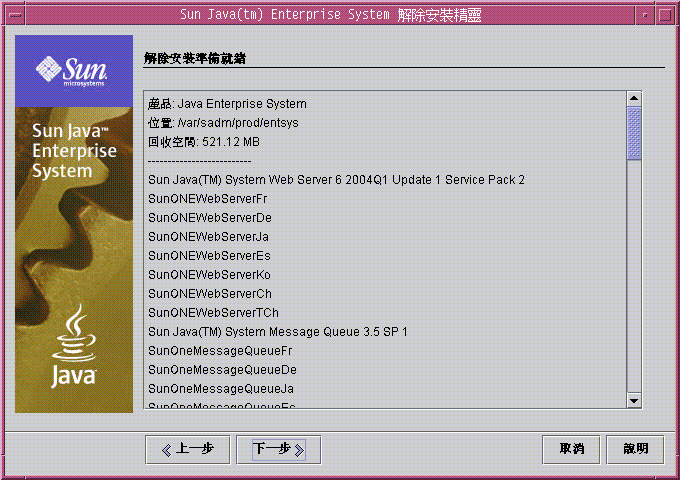Select the 'SunOneMessageQueueJa' line
This screenshot has width=680, height=480.
pyautogui.click(x=221, y=389)
